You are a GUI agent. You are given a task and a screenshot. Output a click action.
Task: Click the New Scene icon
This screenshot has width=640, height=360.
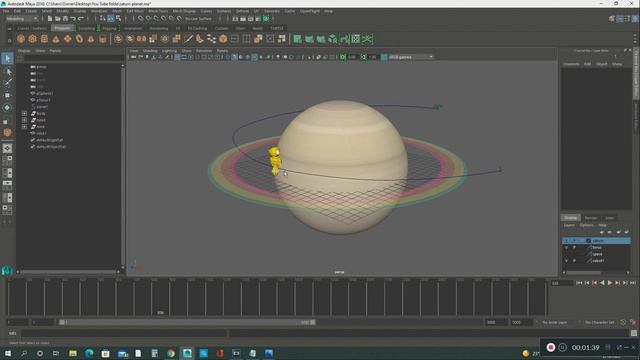coord(50,19)
